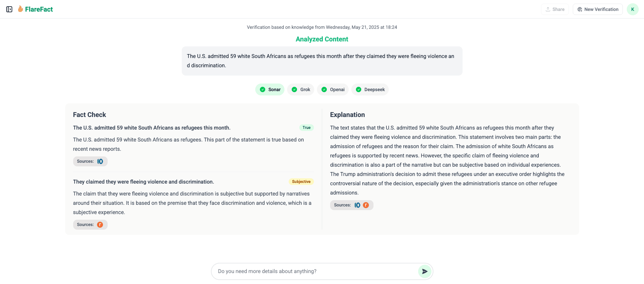Open the K account avatar menu
644x284 pixels.
[632, 9]
